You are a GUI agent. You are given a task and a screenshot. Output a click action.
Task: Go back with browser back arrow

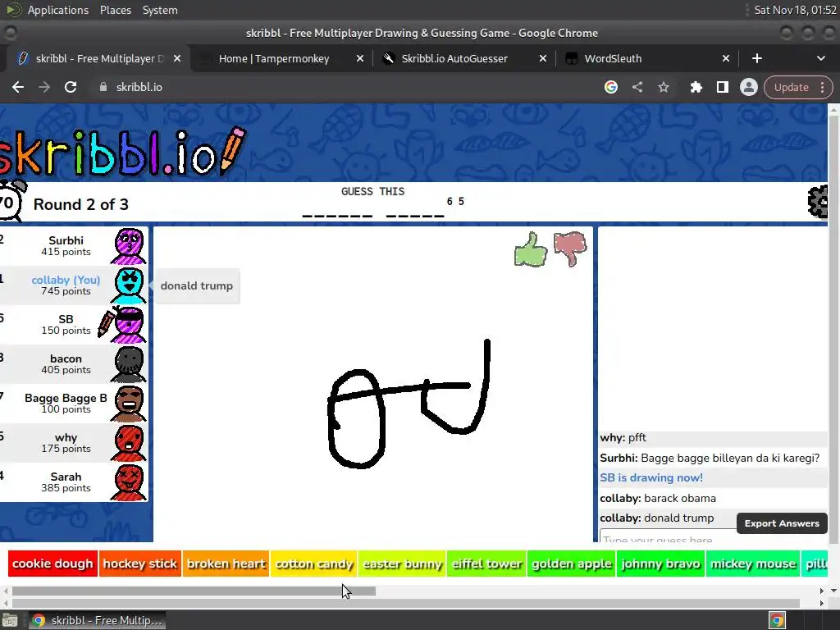[18, 87]
